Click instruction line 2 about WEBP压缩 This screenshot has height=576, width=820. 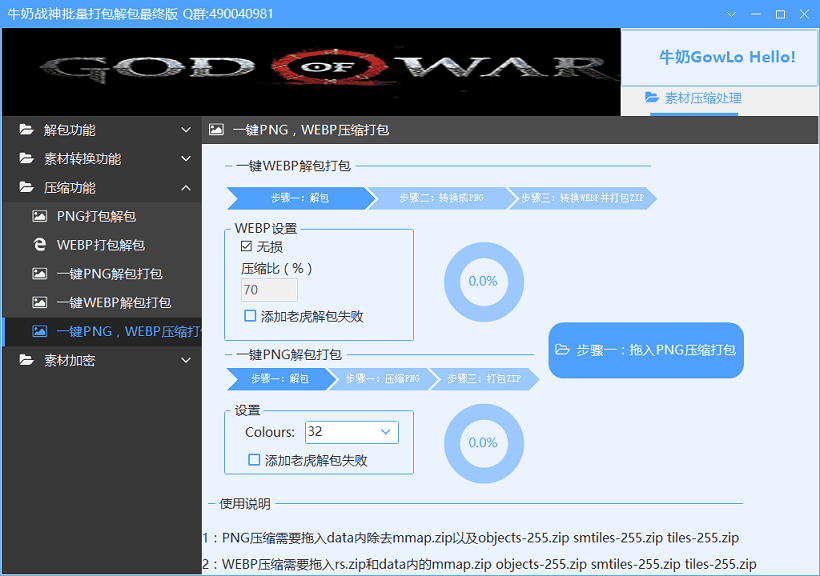(480, 564)
